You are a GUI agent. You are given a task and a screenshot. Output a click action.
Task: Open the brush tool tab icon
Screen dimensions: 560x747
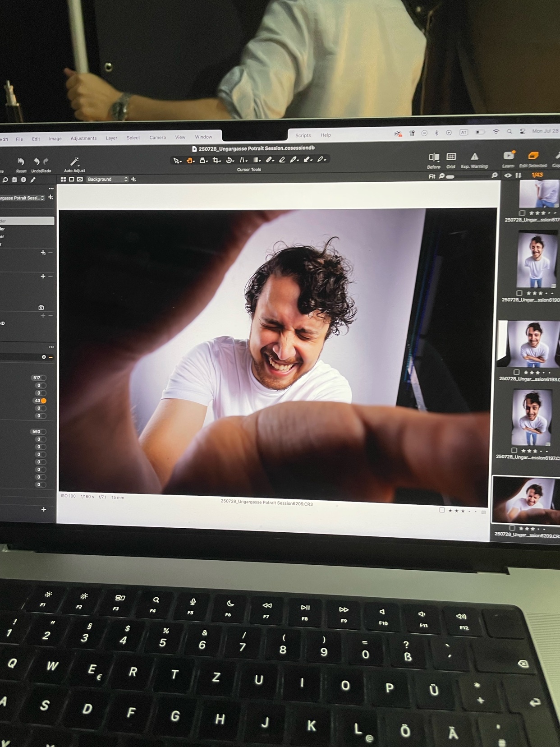click(x=33, y=180)
